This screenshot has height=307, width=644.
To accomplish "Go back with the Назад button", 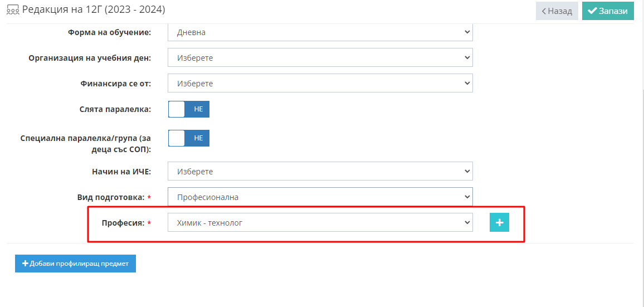I will pos(557,11).
